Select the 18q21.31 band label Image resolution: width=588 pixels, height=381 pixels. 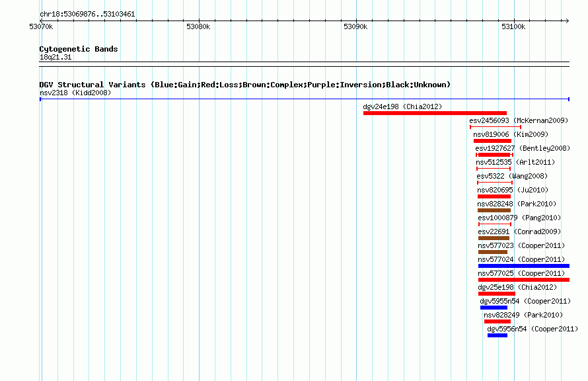tap(55, 57)
